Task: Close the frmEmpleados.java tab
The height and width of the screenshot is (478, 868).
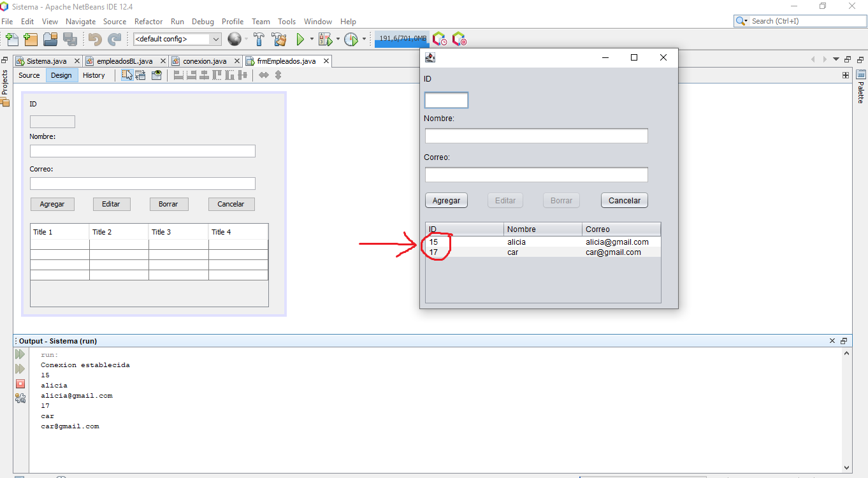Action: (x=326, y=61)
